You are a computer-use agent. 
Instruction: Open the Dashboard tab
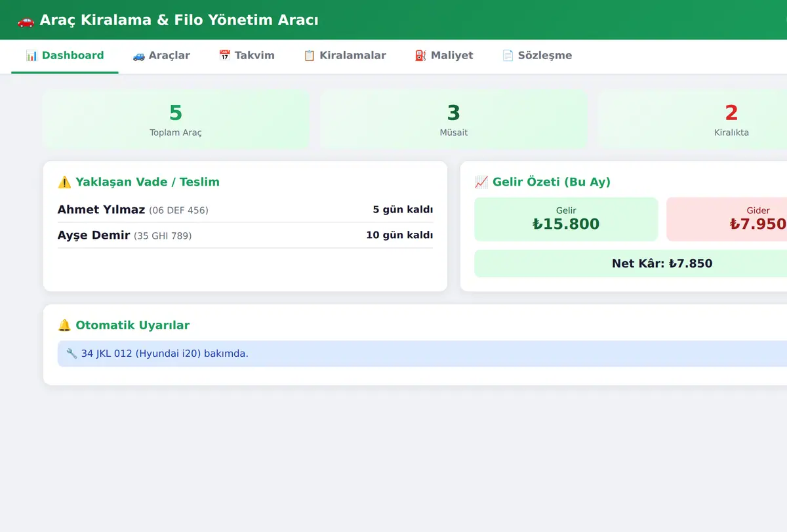[x=65, y=56]
